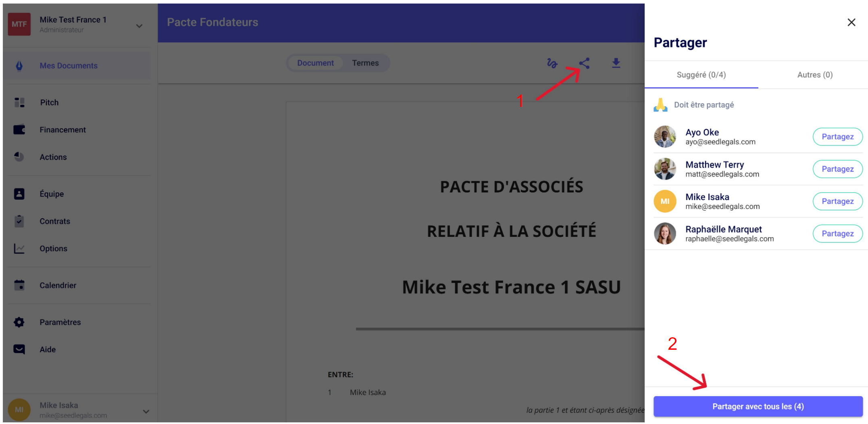Switch to the Autres (0) tab
This screenshot has width=868, height=424.
point(814,75)
